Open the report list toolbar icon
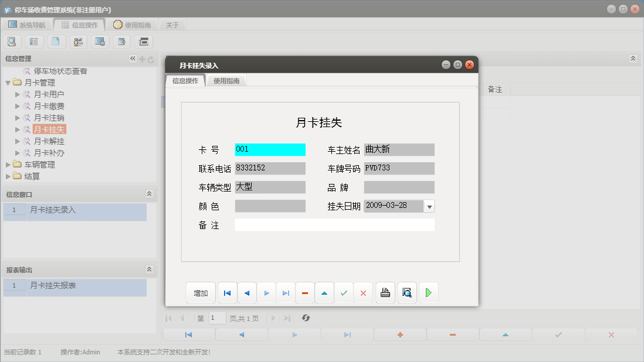This screenshot has height=362, width=644. coord(33,42)
